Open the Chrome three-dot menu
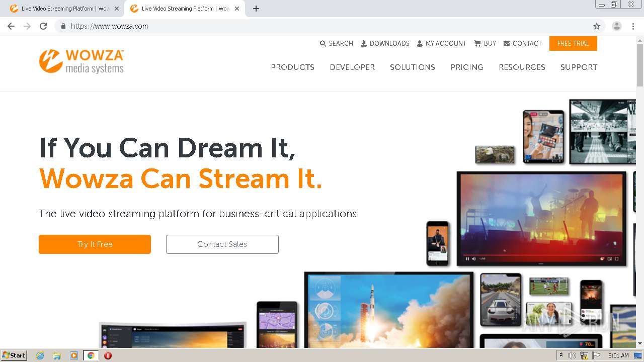This screenshot has height=362, width=644. 633,26
